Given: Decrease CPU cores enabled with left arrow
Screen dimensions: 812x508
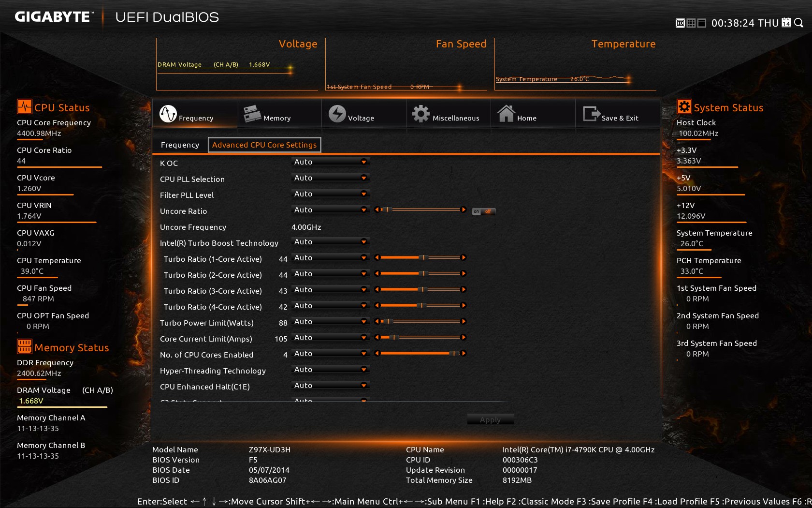Looking at the screenshot, I should (x=377, y=353).
